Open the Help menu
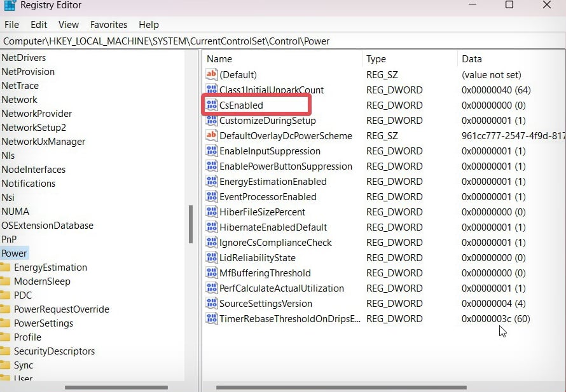 (x=149, y=25)
